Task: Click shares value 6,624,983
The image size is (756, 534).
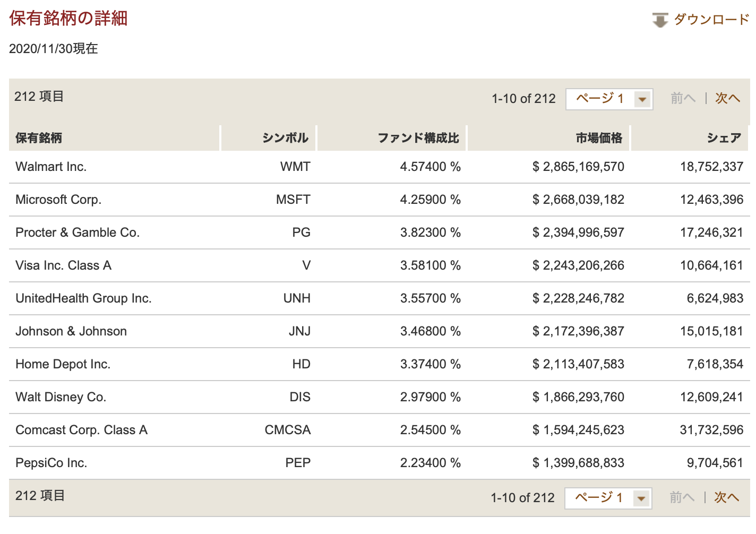Action: point(715,298)
